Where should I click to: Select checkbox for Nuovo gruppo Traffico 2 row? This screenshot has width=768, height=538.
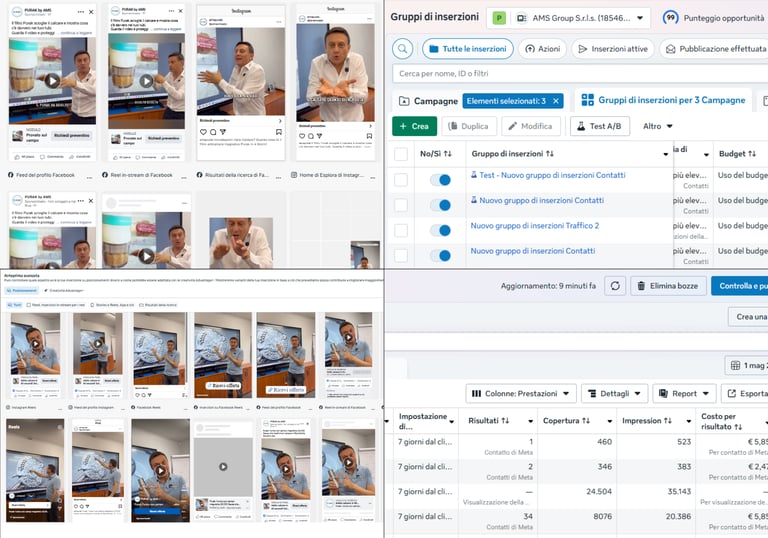tap(401, 230)
